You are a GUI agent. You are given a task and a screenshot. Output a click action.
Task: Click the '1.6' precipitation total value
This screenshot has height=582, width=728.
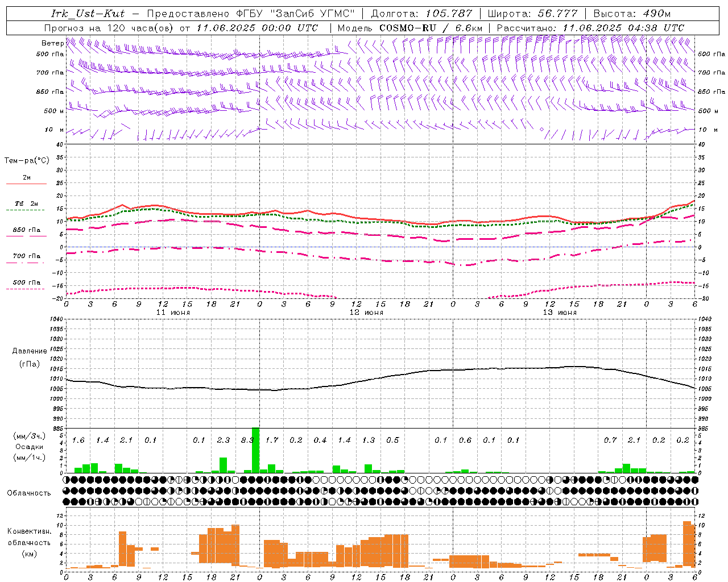tap(78, 440)
